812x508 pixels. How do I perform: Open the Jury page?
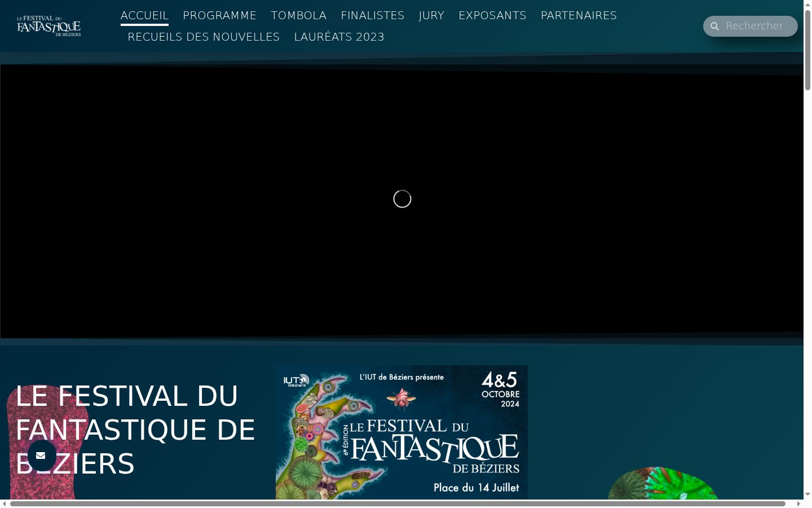[x=431, y=16]
